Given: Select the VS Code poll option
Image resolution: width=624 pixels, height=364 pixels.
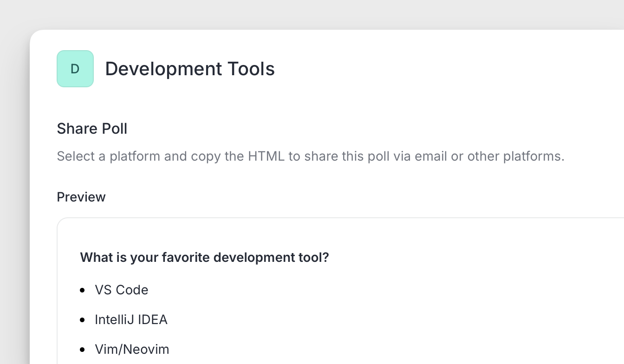Looking at the screenshot, I should 122,290.
